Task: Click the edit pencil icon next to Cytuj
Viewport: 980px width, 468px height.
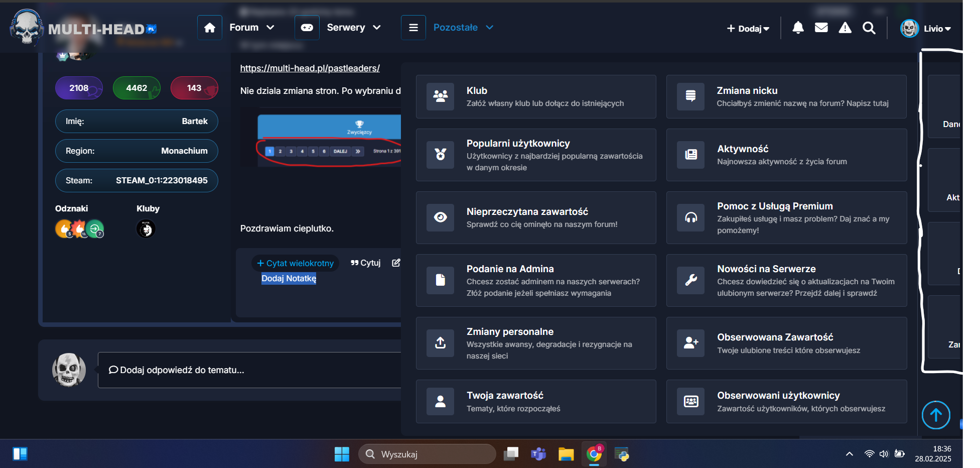Action: 396,263
